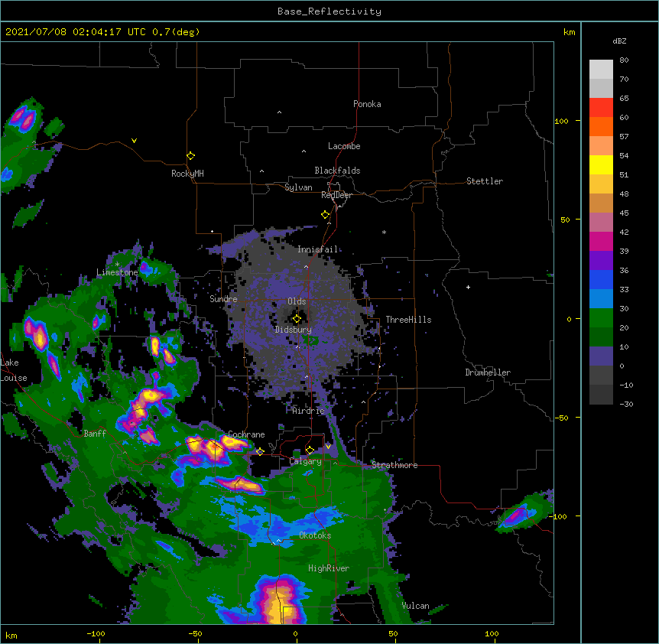Click the Olds town label
This screenshot has width=659, height=644.
297,301
